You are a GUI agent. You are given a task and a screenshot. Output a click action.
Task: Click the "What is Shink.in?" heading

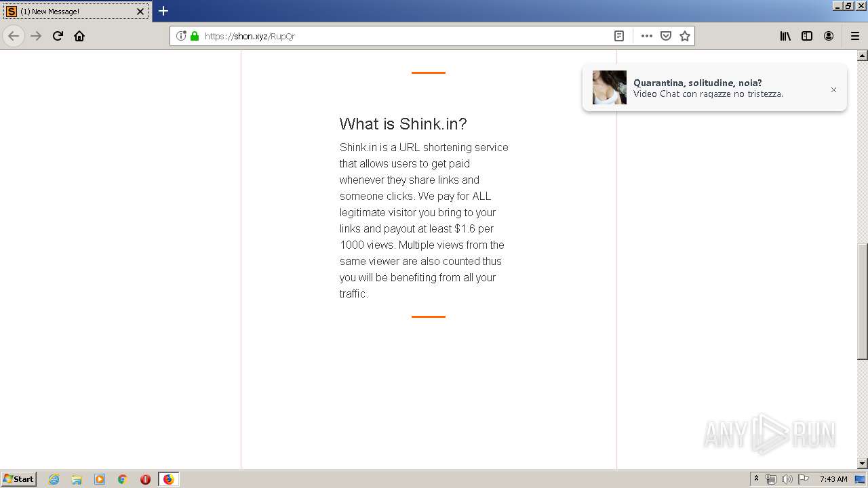click(403, 124)
